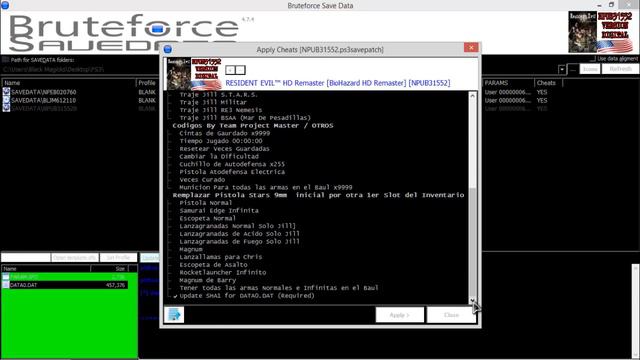Click the small dash button beside Icons

(x=573, y=69)
